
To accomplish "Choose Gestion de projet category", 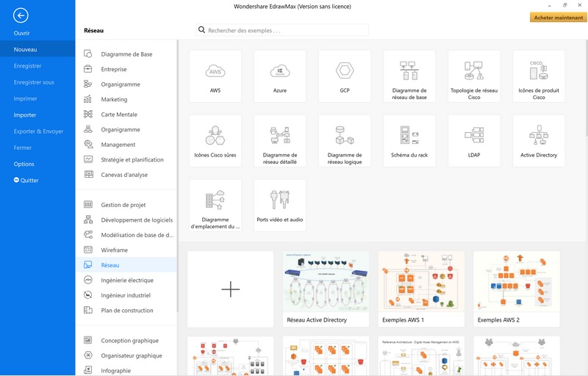I will click(126, 205).
